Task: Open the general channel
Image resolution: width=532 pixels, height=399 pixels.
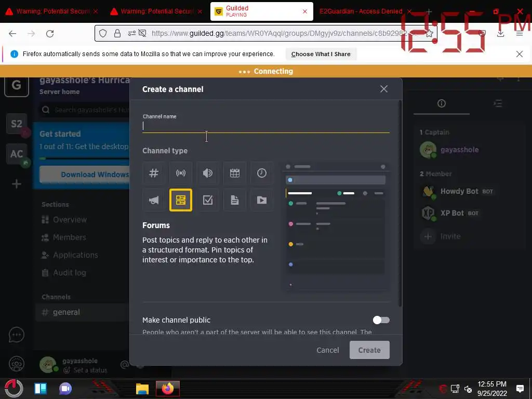Action: [83, 312]
